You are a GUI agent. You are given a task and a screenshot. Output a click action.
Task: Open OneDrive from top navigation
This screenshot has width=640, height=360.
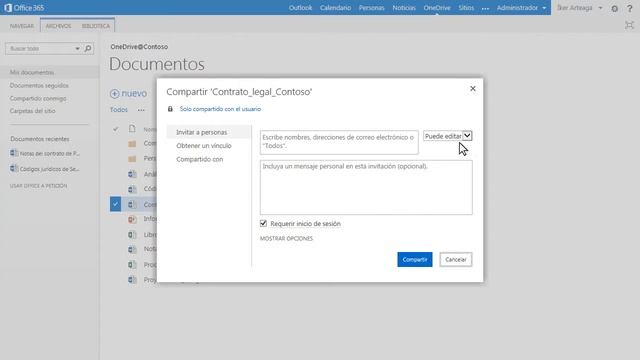coord(437,8)
